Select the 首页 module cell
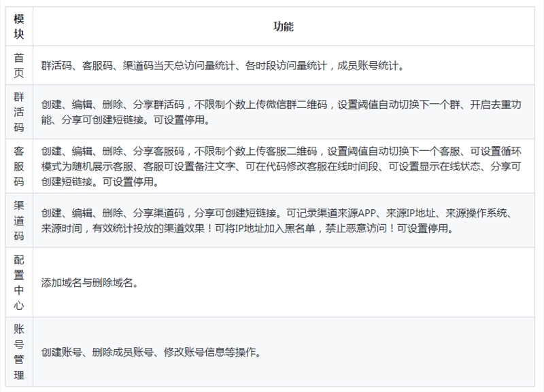Viewport: 544px width, 392px height. click(x=18, y=65)
